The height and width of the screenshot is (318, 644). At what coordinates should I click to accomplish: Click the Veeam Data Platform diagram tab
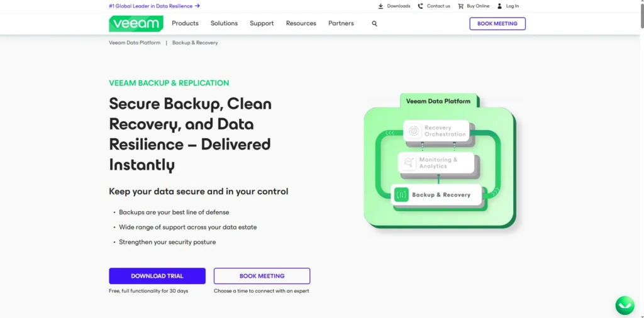click(438, 101)
